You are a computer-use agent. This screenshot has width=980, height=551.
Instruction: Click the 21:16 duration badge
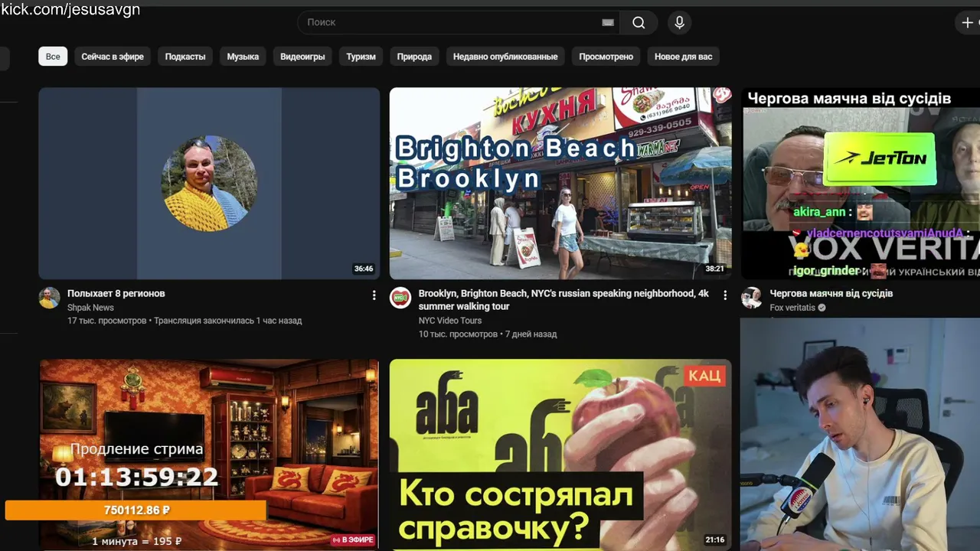(714, 540)
